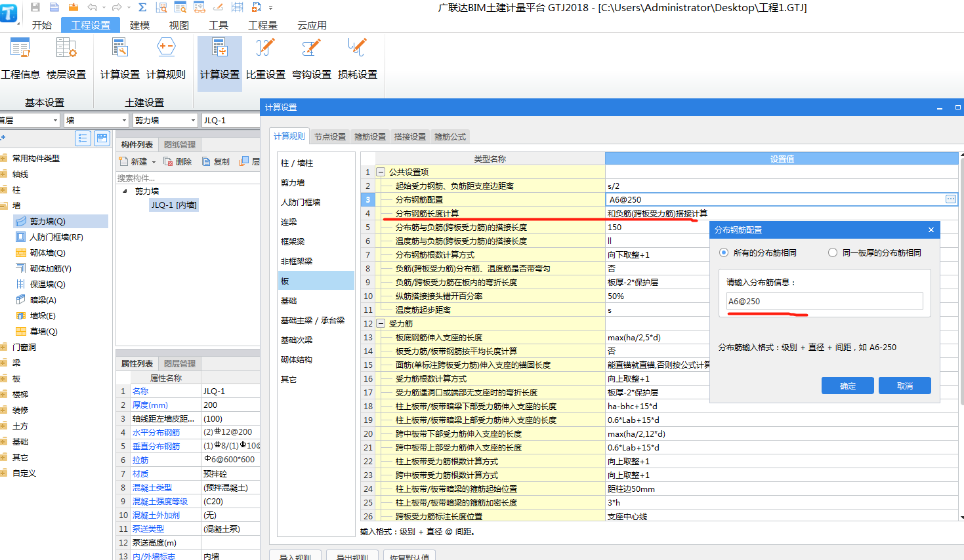Switch to 节点设置 tab
964x560 pixels.
tap(330, 137)
